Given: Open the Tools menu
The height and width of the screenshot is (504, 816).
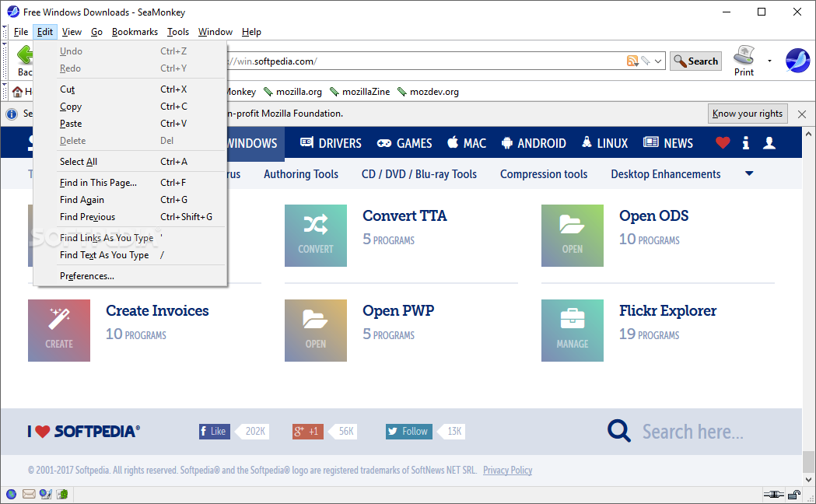Looking at the screenshot, I should 178,32.
